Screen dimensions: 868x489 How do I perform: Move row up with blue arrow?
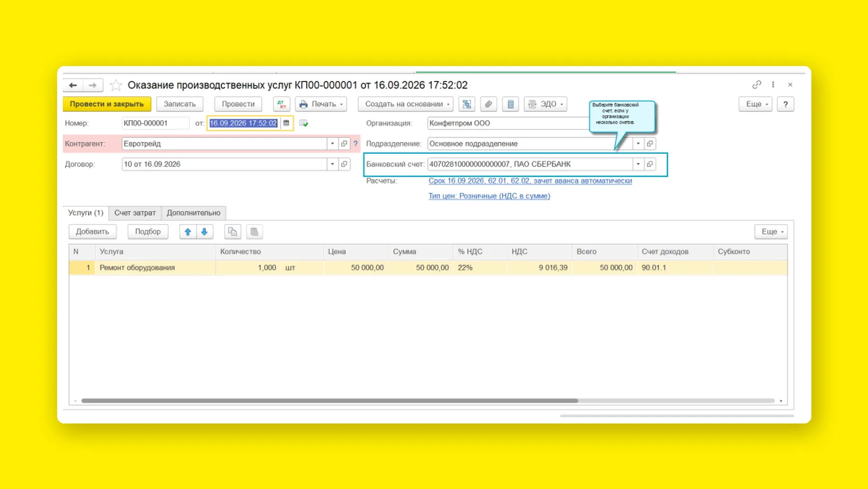tap(188, 232)
